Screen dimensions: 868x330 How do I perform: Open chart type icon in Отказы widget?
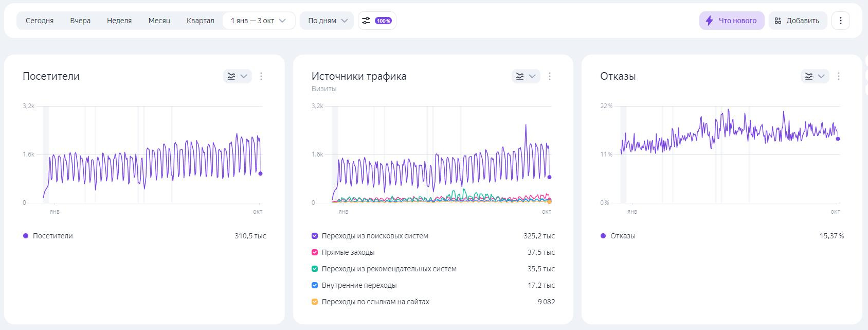(x=809, y=76)
